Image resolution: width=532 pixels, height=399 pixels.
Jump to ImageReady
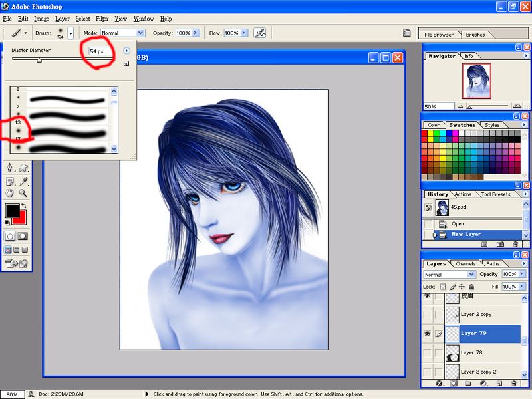click(x=16, y=263)
